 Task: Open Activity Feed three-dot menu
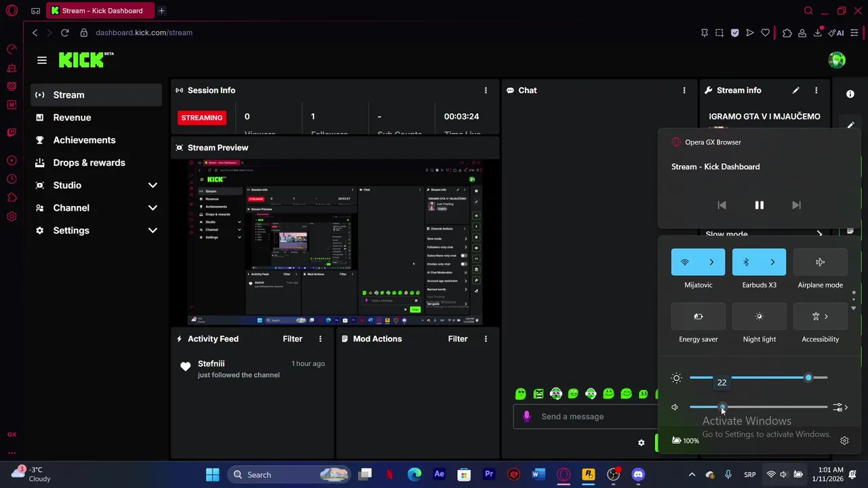(320, 339)
